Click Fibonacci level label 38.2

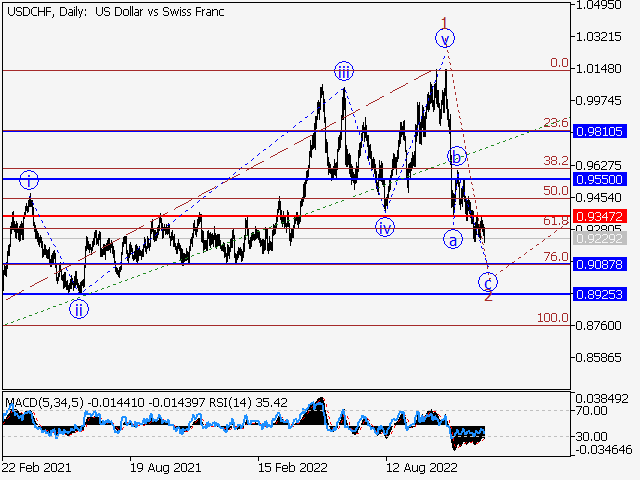pos(556,160)
